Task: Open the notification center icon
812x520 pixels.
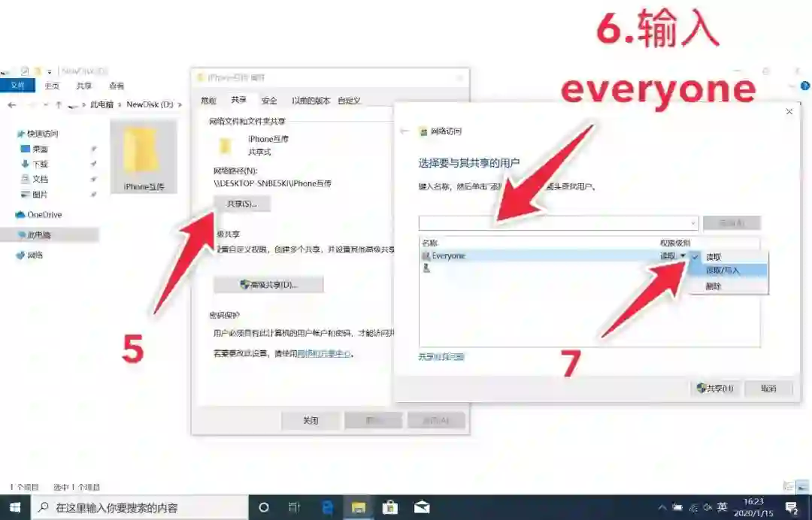Action: click(792, 507)
